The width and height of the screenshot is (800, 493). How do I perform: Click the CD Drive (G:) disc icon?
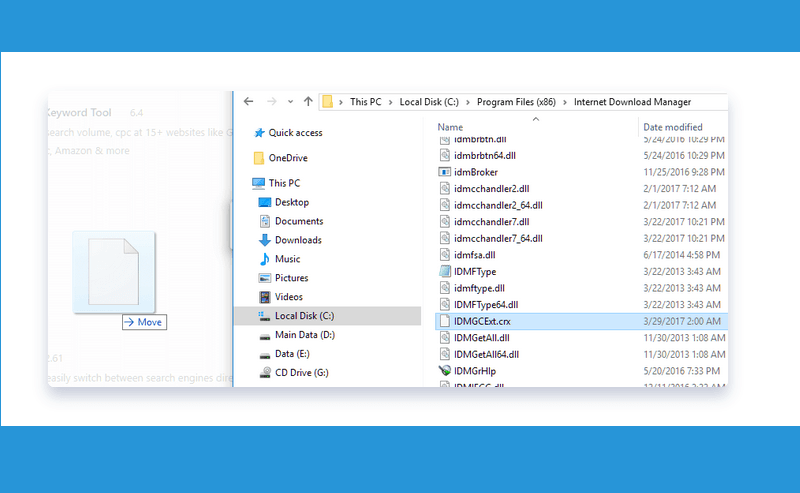point(265,373)
